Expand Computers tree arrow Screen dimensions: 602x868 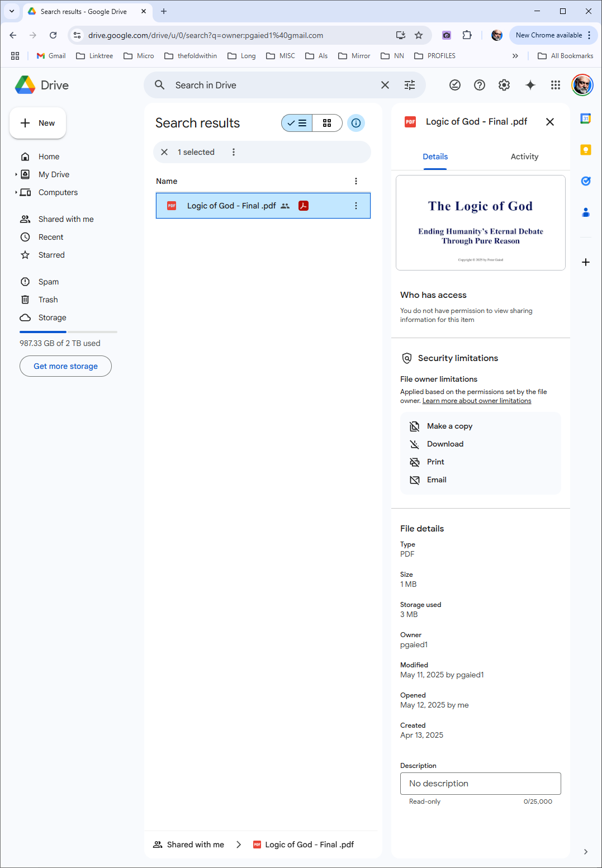(x=16, y=192)
